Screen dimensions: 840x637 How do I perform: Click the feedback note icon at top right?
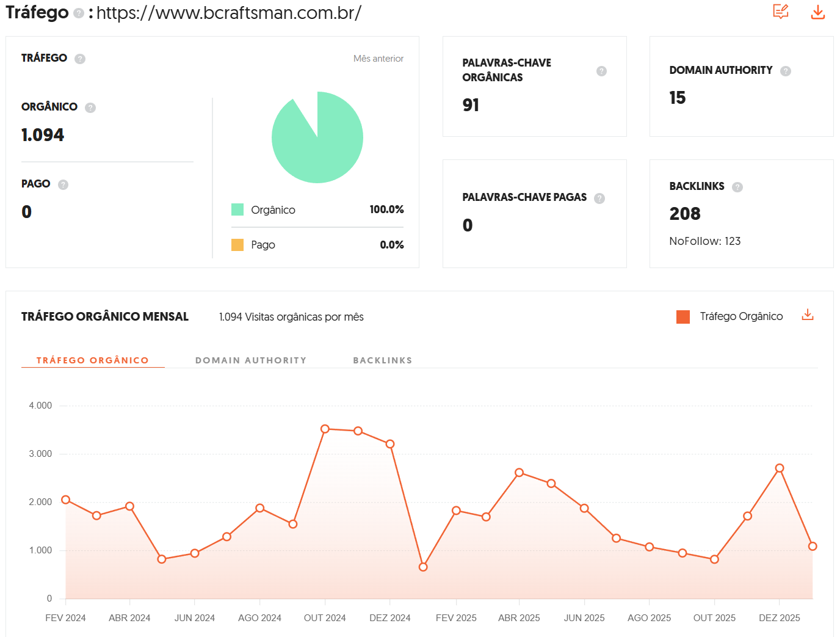(x=780, y=12)
